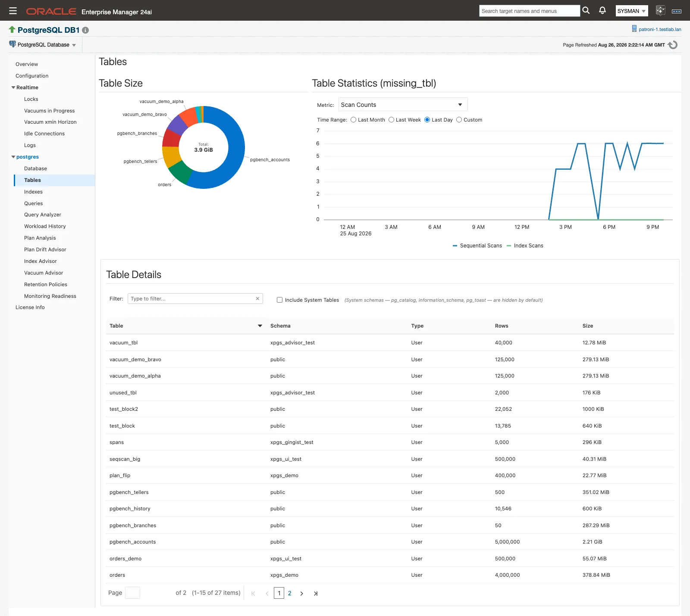Open the hamburger navigation menu
Viewport: 690px width, 616px height.
[13, 11]
